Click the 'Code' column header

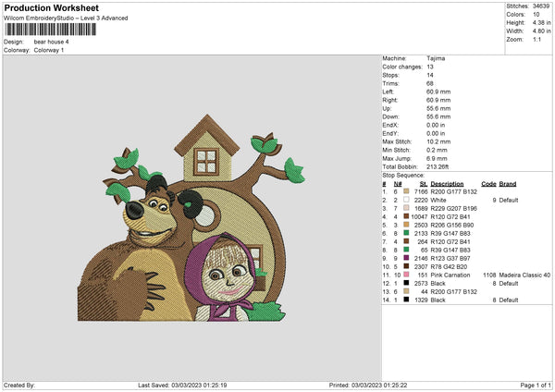(x=488, y=184)
